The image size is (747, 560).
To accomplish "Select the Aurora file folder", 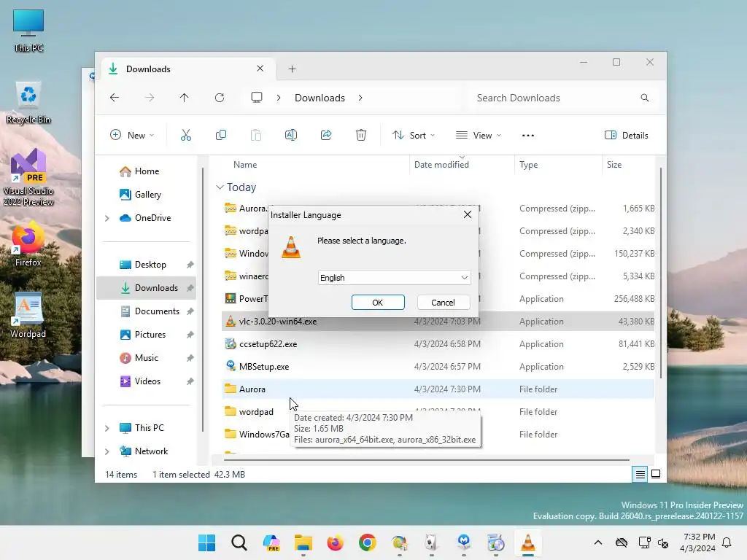I will (438, 389).
